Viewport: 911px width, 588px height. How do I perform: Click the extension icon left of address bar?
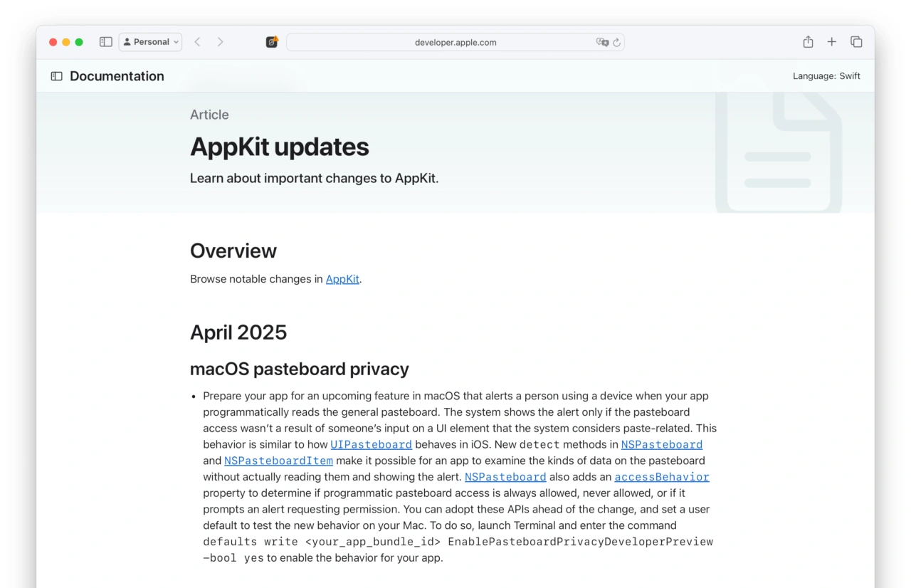[x=272, y=42]
